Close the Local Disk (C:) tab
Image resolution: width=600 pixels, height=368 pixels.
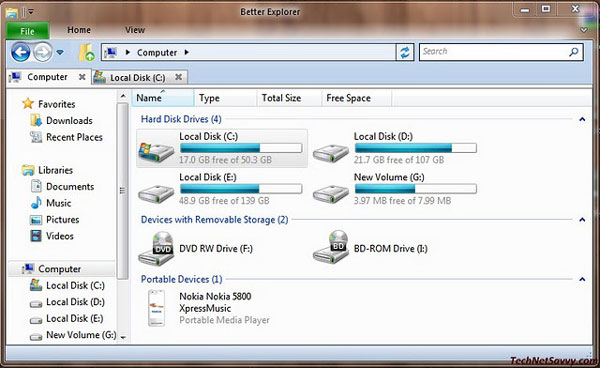click(x=178, y=77)
